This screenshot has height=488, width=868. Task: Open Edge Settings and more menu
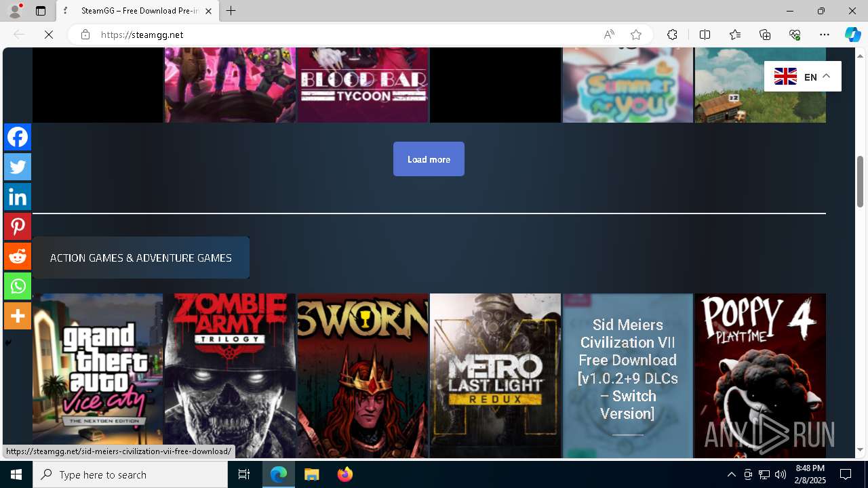point(825,35)
